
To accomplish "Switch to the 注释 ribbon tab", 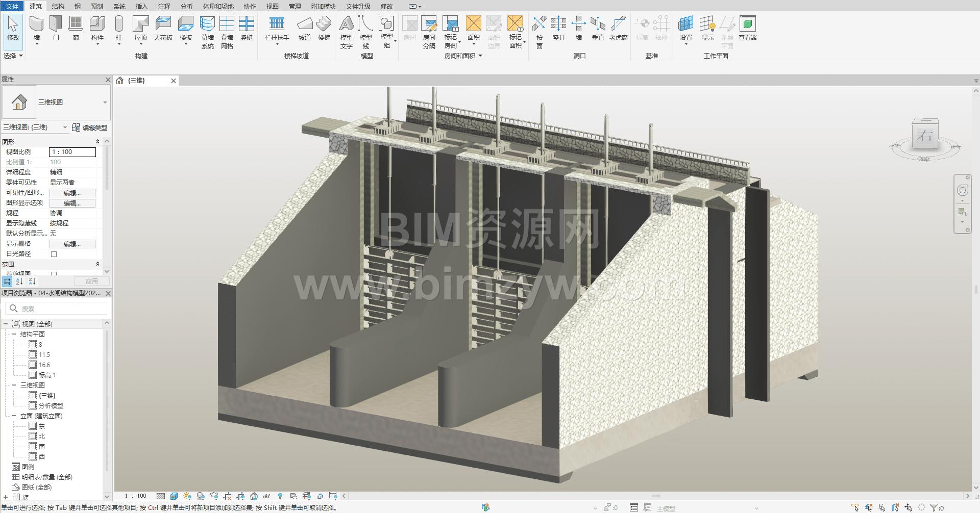I will 164,6.
